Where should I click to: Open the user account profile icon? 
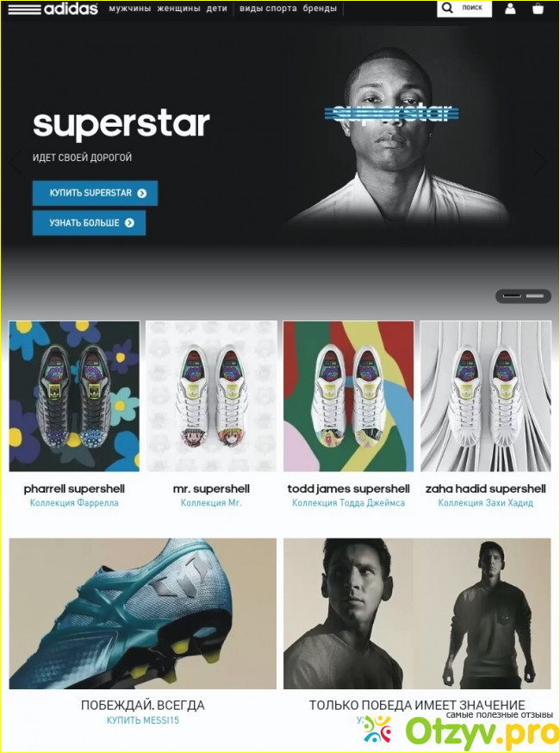click(510, 8)
